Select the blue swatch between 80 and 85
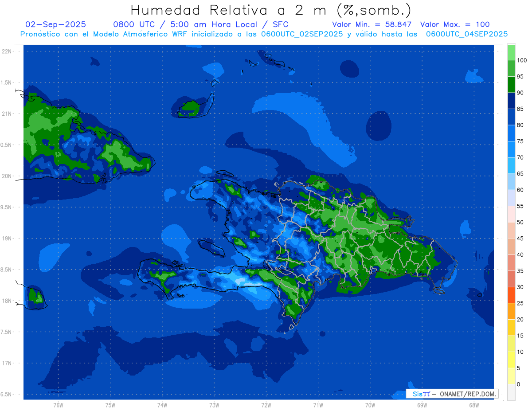The image size is (532, 411). tap(511, 117)
